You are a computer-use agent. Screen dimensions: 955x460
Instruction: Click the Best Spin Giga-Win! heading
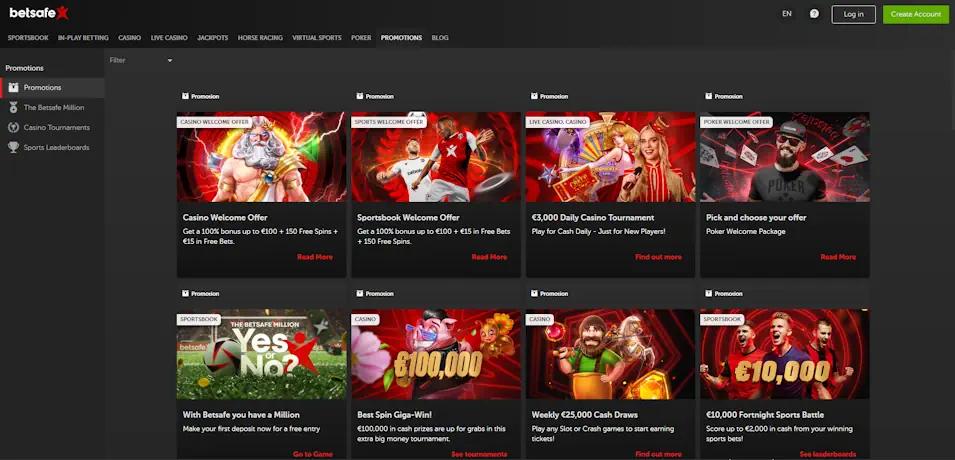(x=395, y=415)
